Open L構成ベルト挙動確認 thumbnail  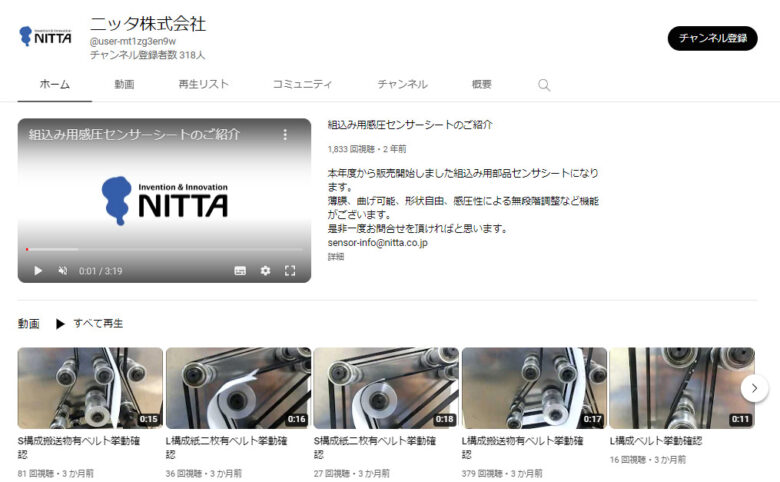[x=682, y=388]
